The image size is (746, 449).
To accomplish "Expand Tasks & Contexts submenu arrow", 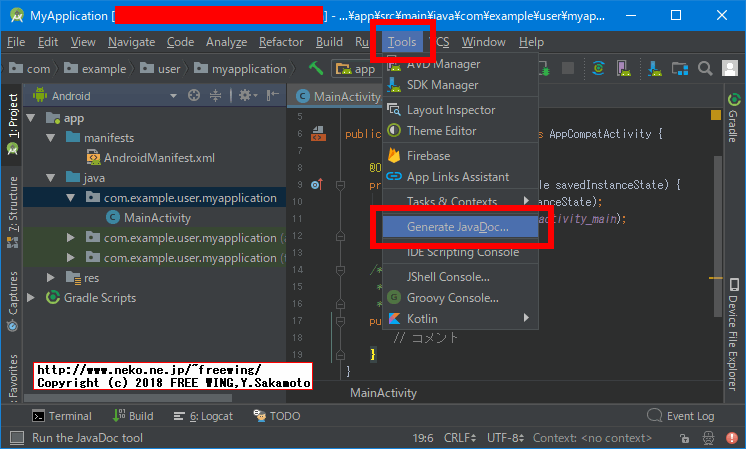I will (526, 201).
